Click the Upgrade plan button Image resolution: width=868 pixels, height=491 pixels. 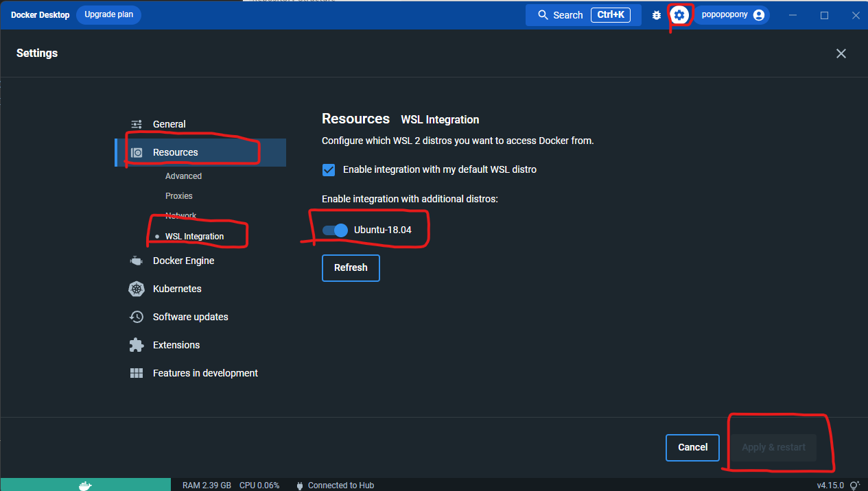tap(108, 14)
